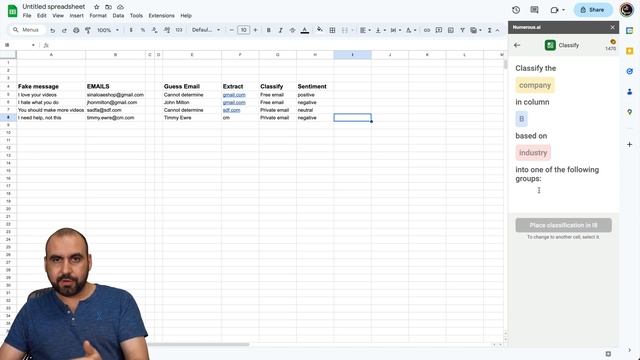This screenshot has height=360, width=640.
Task: Star the Untitled spreadsheet
Action: [x=96, y=7]
